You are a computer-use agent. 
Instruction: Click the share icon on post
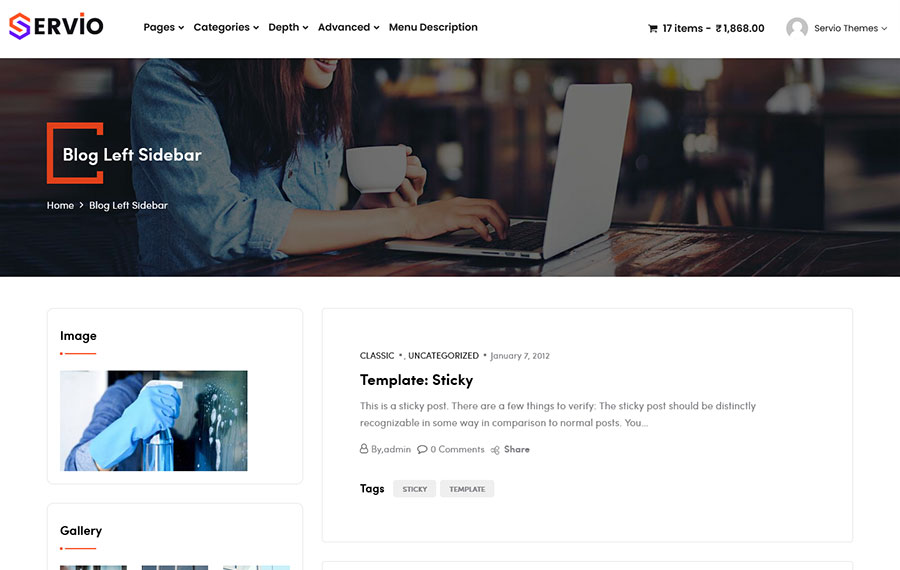click(495, 450)
